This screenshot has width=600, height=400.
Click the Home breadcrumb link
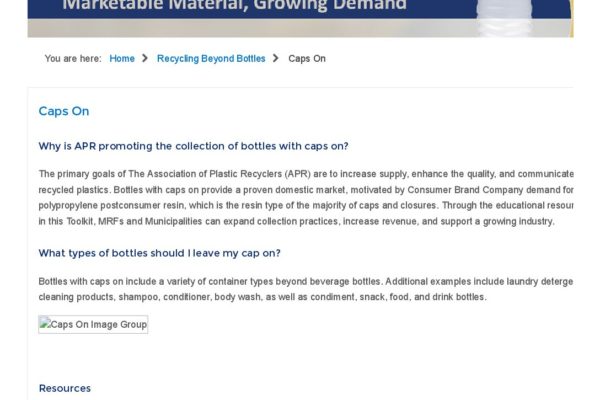(x=122, y=59)
